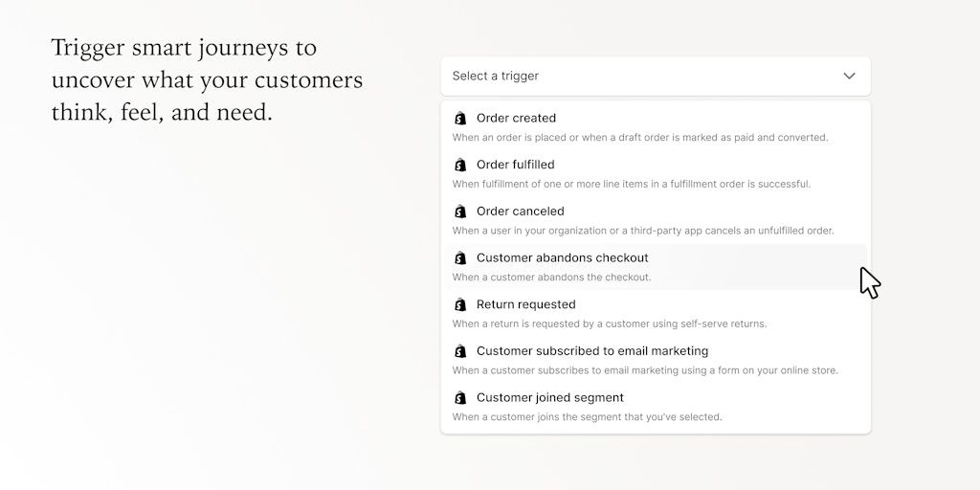Select Customer subscribed to email marketing
The height and width of the screenshot is (490, 980).
click(591, 351)
